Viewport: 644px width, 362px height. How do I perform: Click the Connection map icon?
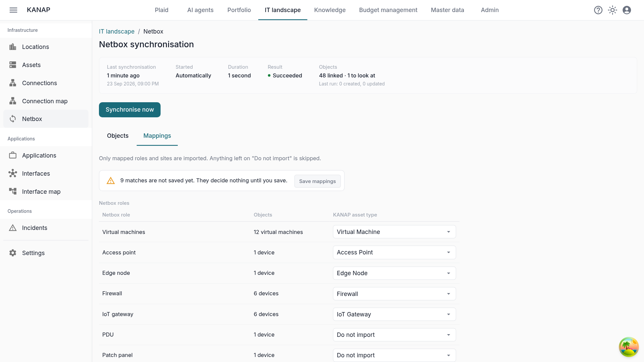point(13,101)
